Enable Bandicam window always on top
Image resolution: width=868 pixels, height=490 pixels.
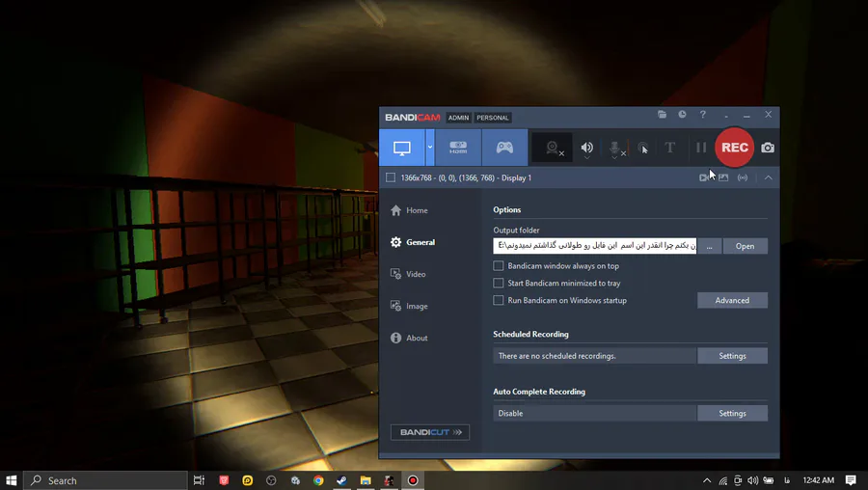(x=499, y=266)
